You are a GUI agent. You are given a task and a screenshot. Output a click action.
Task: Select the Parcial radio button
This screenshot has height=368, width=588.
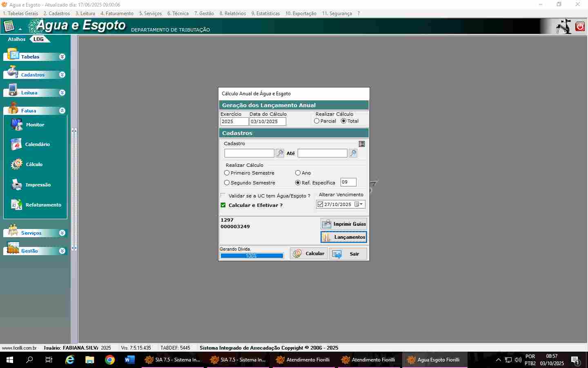pyautogui.click(x=317, y=121)
